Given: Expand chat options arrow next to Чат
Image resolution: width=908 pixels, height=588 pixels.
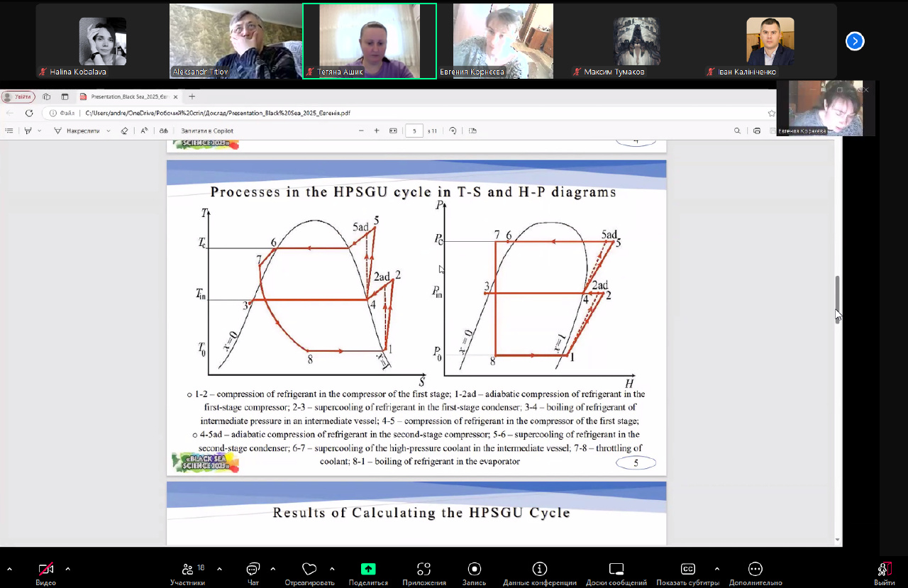Looking at the screenshot, I should coord(273,569).
